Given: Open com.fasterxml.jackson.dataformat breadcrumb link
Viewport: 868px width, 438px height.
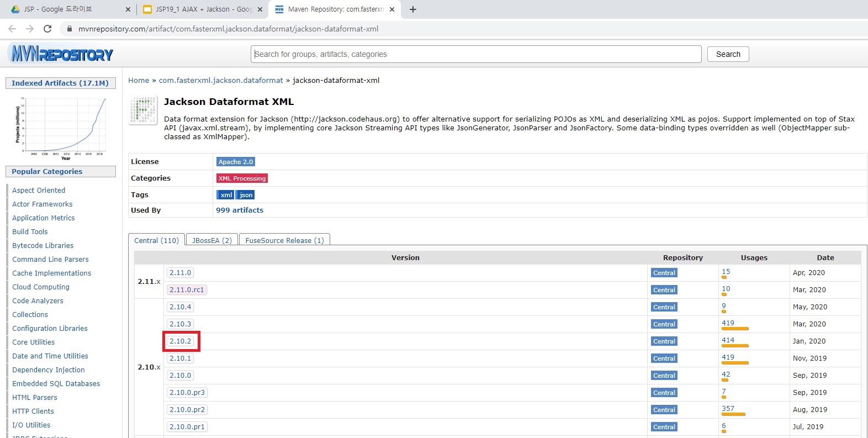Looking at the screenshot, I should pos(221,80).
